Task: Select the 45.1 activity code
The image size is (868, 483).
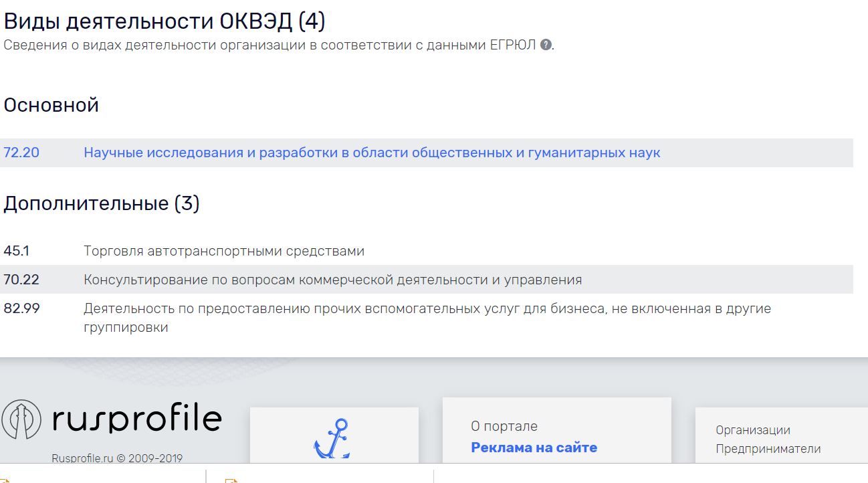Action: pos(16,252)
